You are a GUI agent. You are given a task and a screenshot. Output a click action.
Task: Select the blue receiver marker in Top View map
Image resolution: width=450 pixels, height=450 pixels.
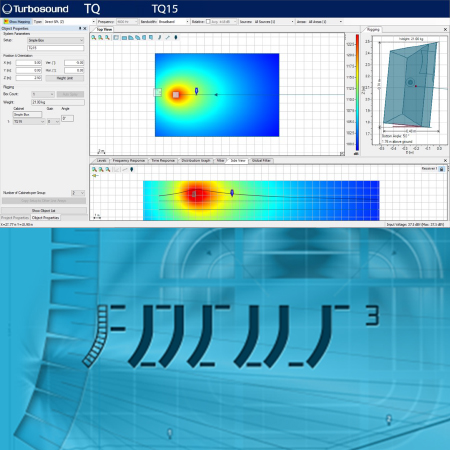(x=196, y=91)
